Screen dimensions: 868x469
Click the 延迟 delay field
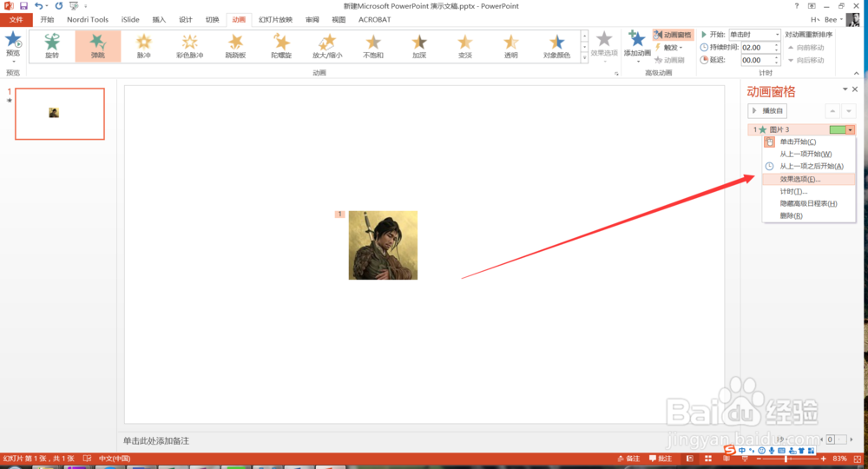click(x=756, y=60)
